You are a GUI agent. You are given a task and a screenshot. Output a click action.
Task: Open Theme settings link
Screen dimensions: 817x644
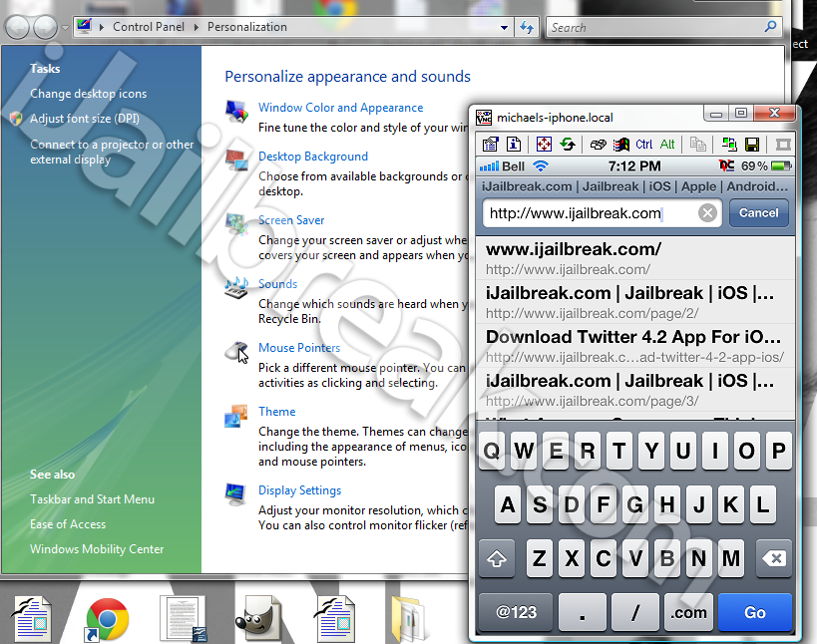276,412
